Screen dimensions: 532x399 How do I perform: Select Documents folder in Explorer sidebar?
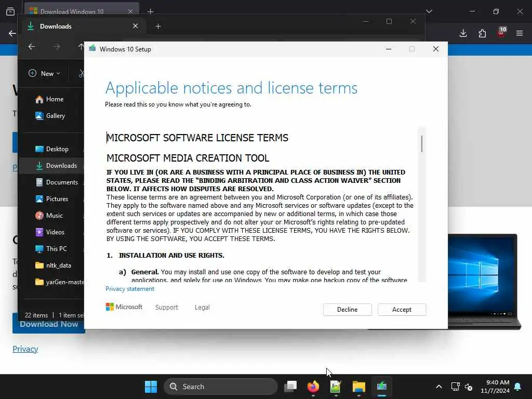tap(57, 182)
